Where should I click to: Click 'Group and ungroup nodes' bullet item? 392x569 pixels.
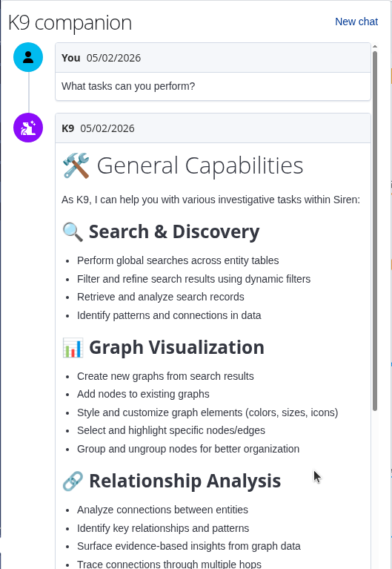pyautogui.click(x=188, y=449)
